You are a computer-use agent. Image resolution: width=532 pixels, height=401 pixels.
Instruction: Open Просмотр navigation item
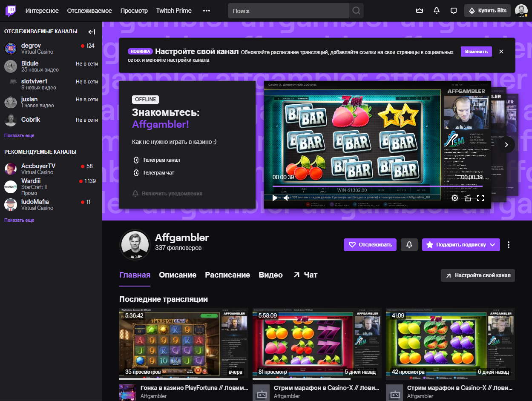(x=134, y=11)
